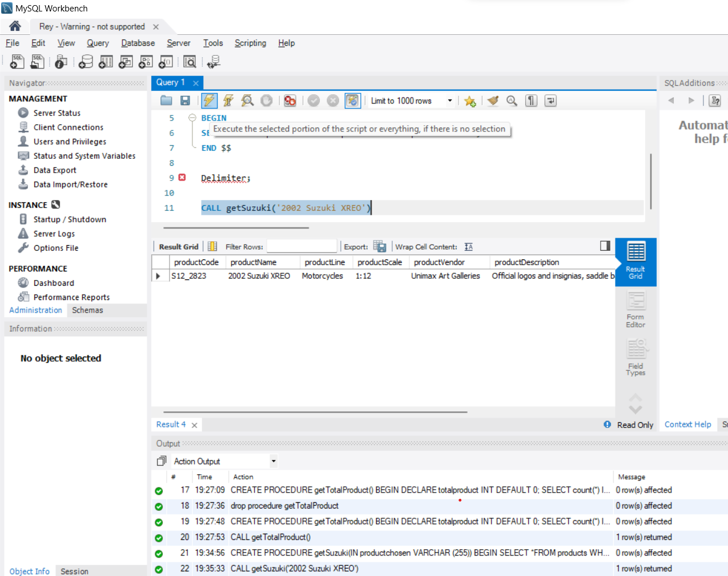Go back in SQL Additions help
Viewport: 728px width, 576px height.
point(671,101)
